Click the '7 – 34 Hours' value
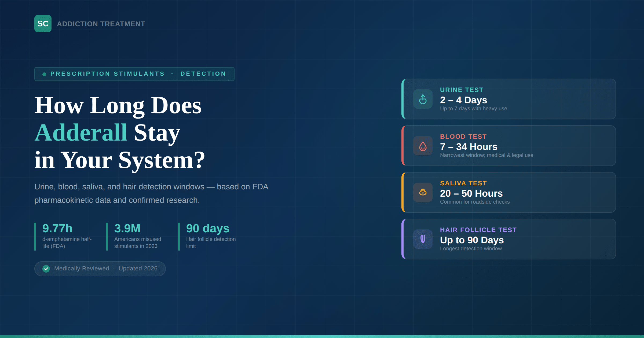This screenshot has height=338, width=644. 469,147
